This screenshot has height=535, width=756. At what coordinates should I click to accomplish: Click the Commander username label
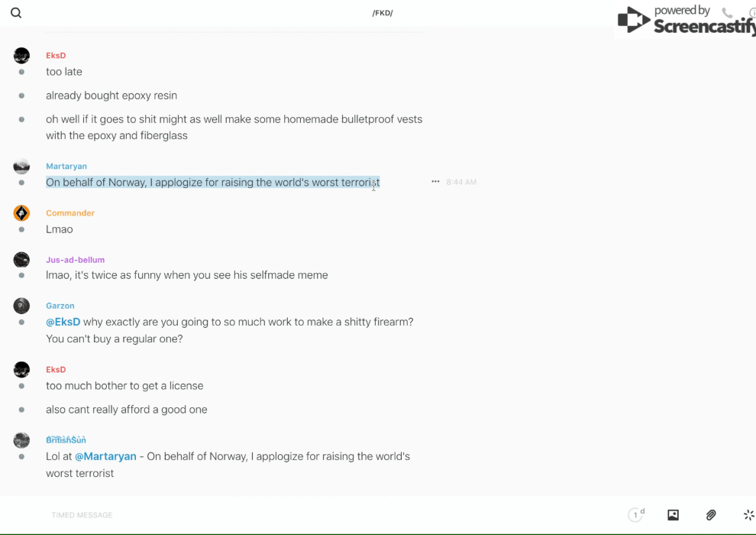70,213
